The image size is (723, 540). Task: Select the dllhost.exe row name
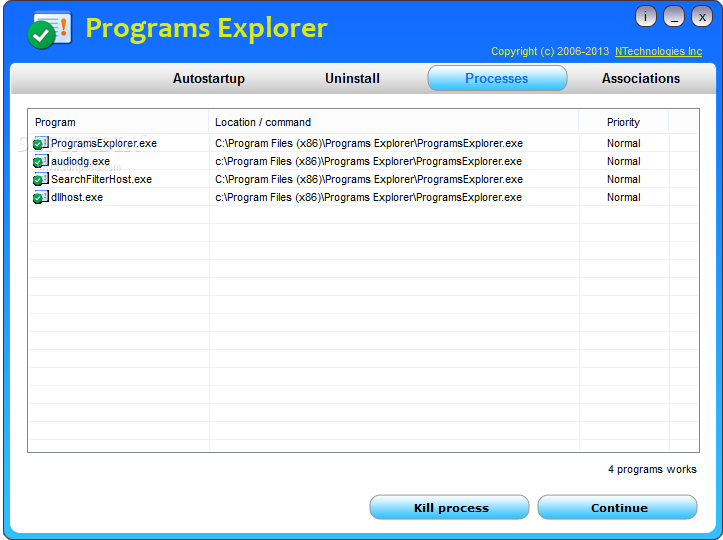(x=77, y=197)
